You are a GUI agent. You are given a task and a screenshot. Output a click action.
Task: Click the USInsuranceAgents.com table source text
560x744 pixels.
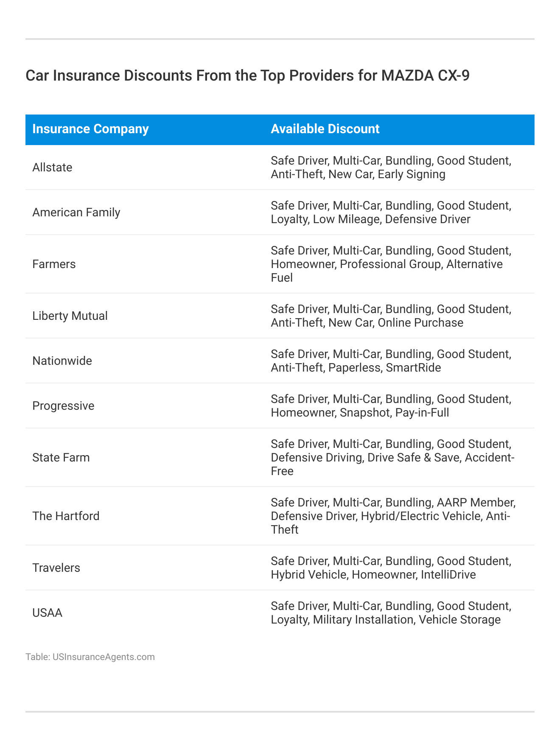pos(90,657)
